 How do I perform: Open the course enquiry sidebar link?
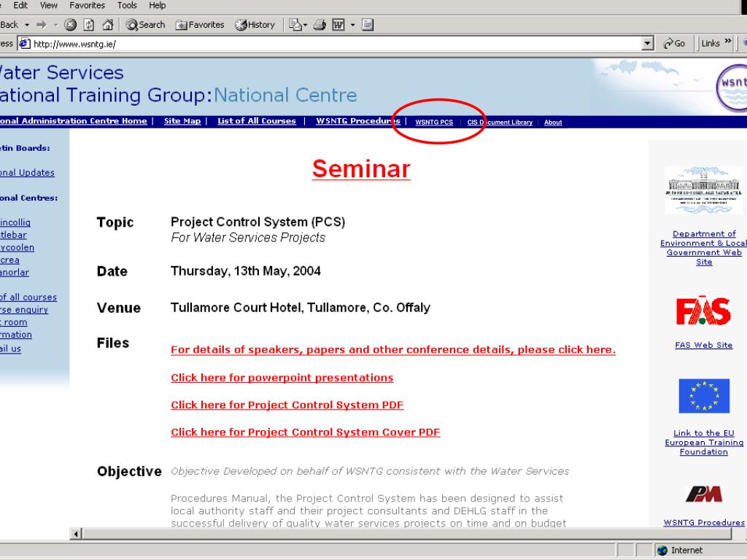click(x=24, y=310)
